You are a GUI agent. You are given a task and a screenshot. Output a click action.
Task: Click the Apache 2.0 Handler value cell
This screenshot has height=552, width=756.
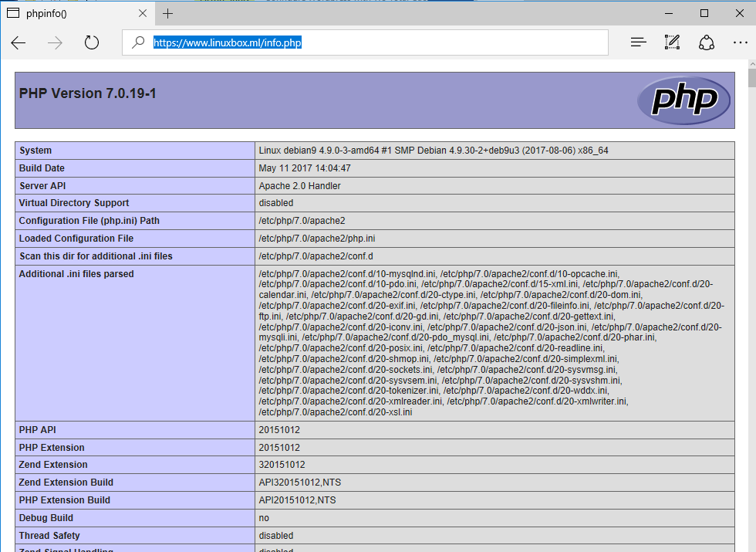point(299,186)
